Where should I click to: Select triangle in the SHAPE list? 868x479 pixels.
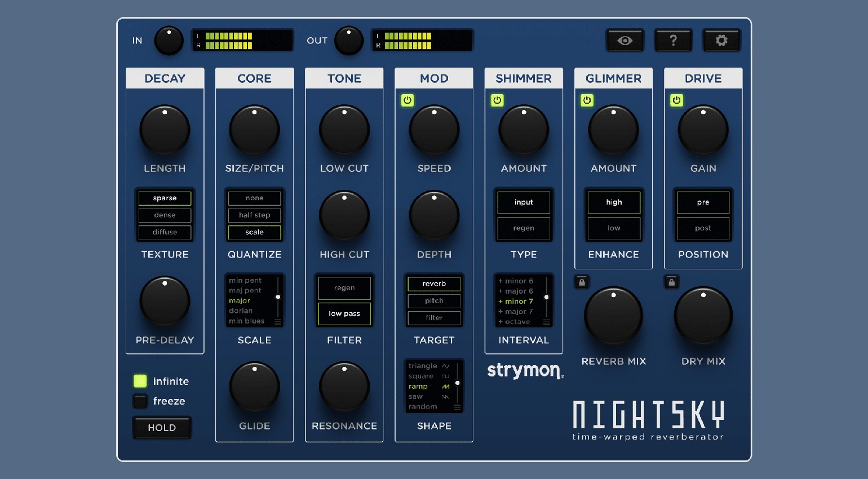pos(423,366)
